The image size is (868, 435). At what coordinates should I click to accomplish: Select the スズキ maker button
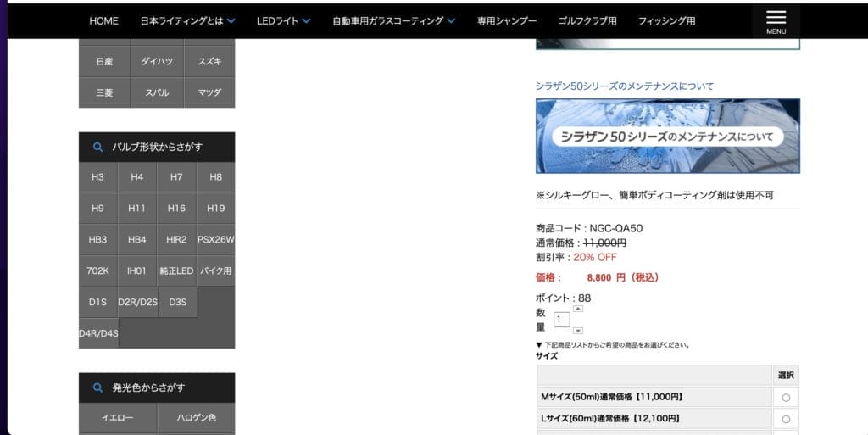click(210, 61)
